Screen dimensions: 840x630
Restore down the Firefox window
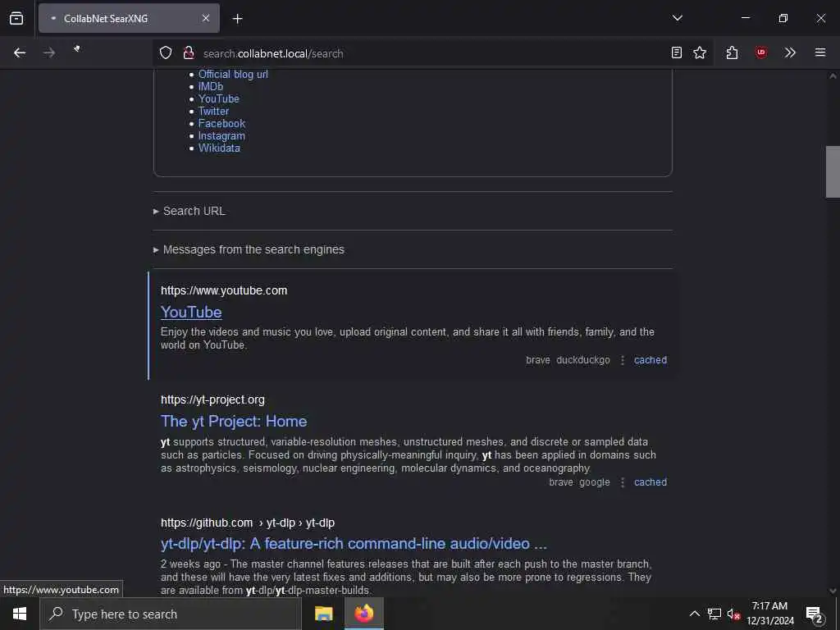click(x=783, y=18)
